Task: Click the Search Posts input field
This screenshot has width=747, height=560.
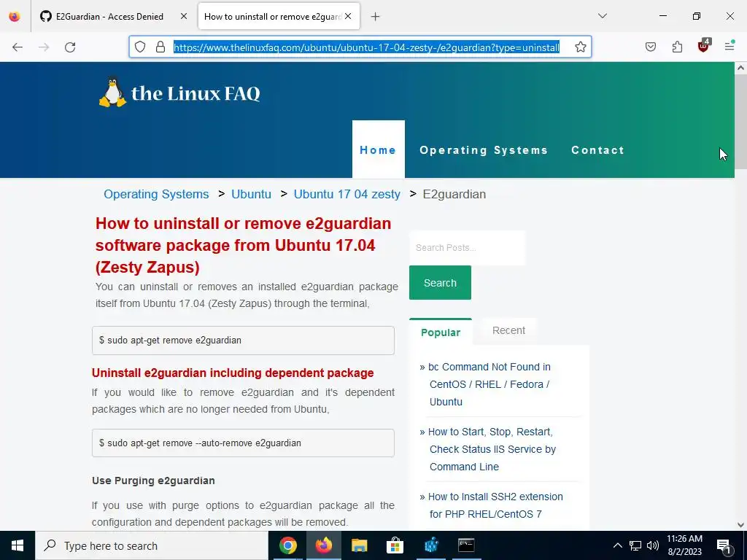Action: (x=468, y=248)
